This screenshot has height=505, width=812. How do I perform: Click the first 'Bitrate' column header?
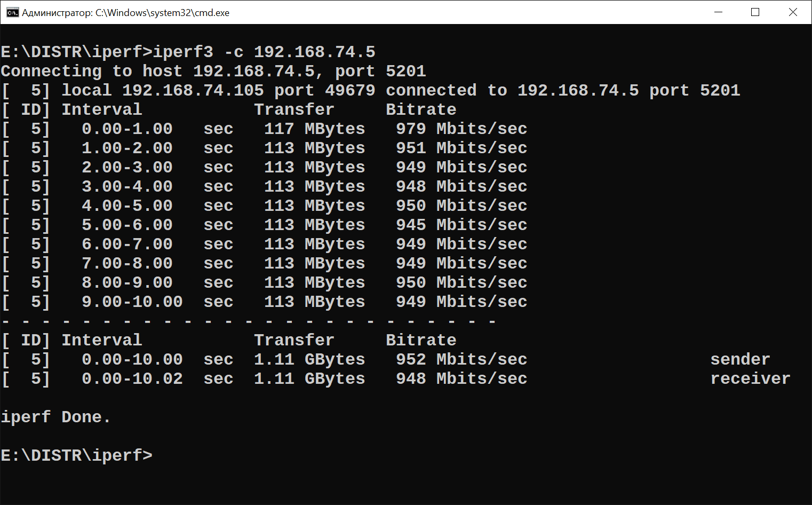pos(421,109)
